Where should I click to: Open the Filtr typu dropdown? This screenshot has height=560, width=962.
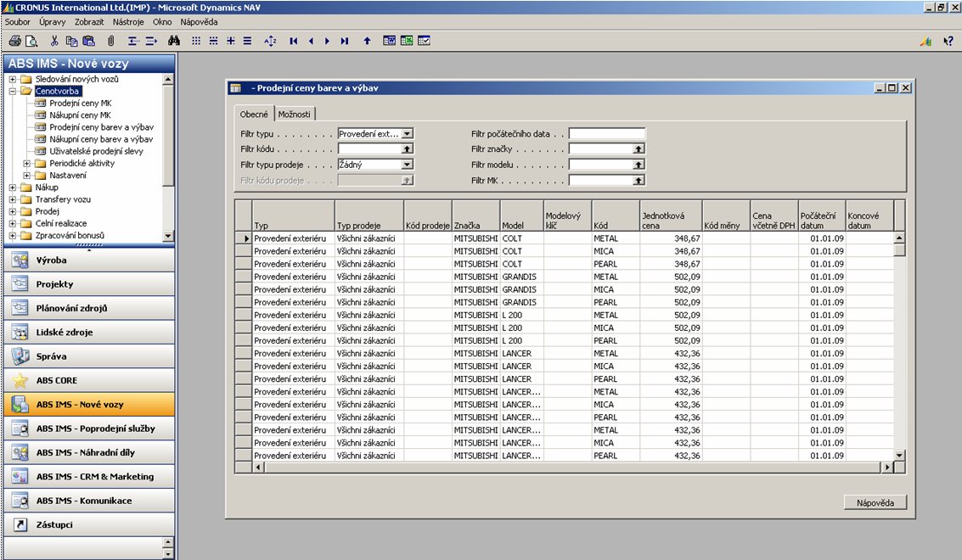point(408,133)
